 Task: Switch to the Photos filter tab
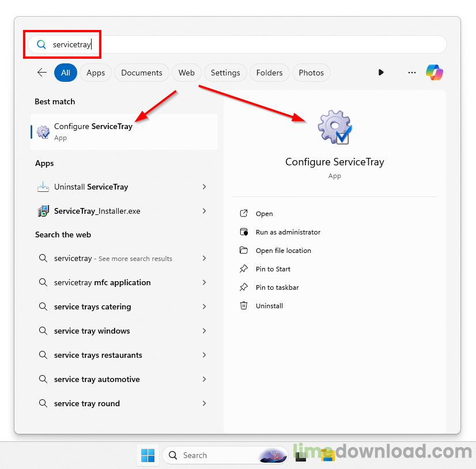tap(311, 73)
